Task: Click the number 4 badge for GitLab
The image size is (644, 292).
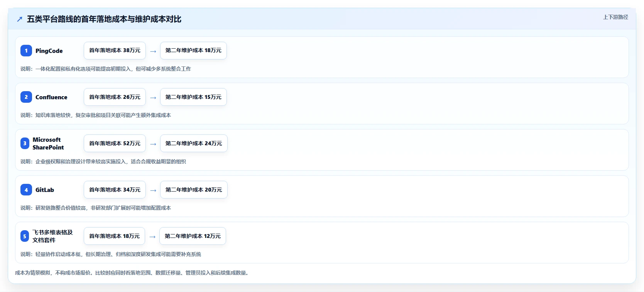Action: (26, 190)
